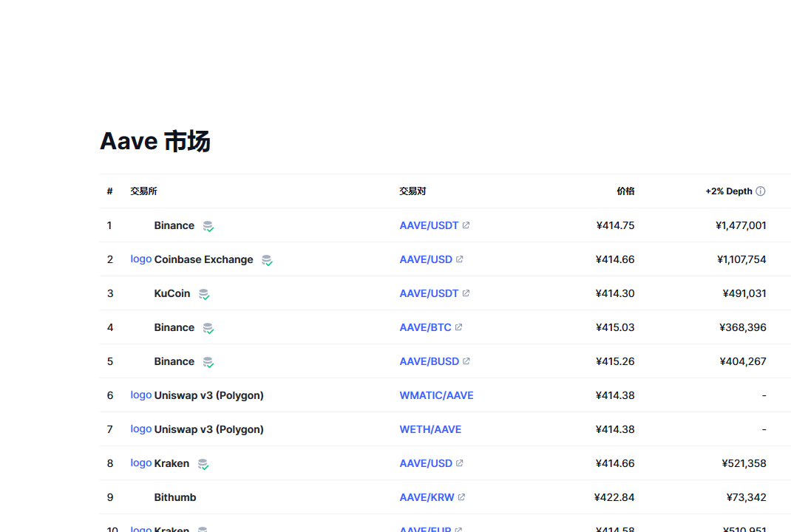Image resolution: width=791 pixels, height=532 pixels.
Task: Sort by the +2% Depth column header
Action: (728, 191)
